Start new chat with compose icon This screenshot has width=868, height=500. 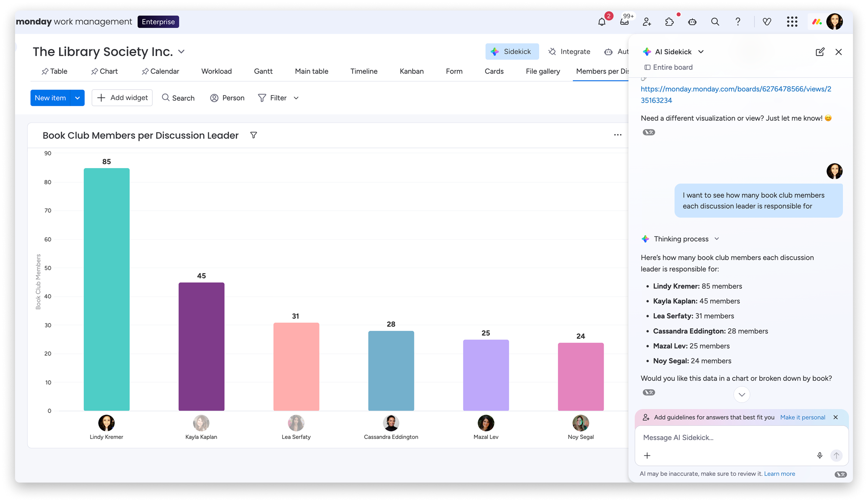click(x=820, y=52)
